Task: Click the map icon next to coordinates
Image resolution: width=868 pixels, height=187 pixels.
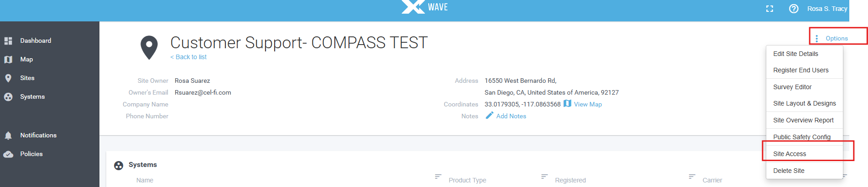Action: click(567, 104)
